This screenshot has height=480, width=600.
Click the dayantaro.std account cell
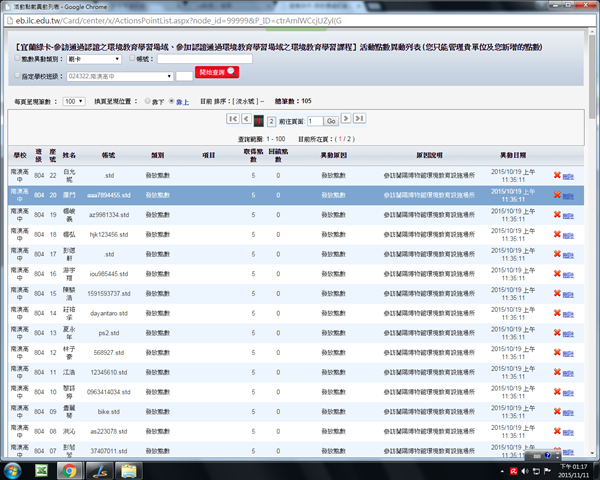coord(109,313)
